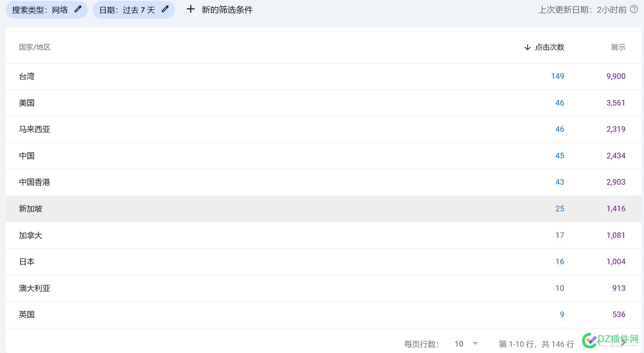The height and width of the screenshot is (353, 644).
Task: Select the 日本 row
Action: [323, 262]
